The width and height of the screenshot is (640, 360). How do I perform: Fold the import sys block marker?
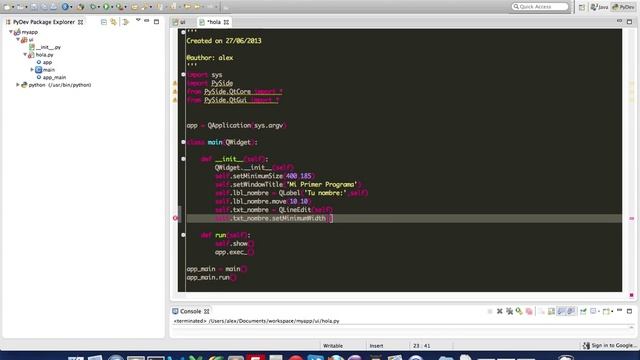pyautogui.click(x=183, y=74)
